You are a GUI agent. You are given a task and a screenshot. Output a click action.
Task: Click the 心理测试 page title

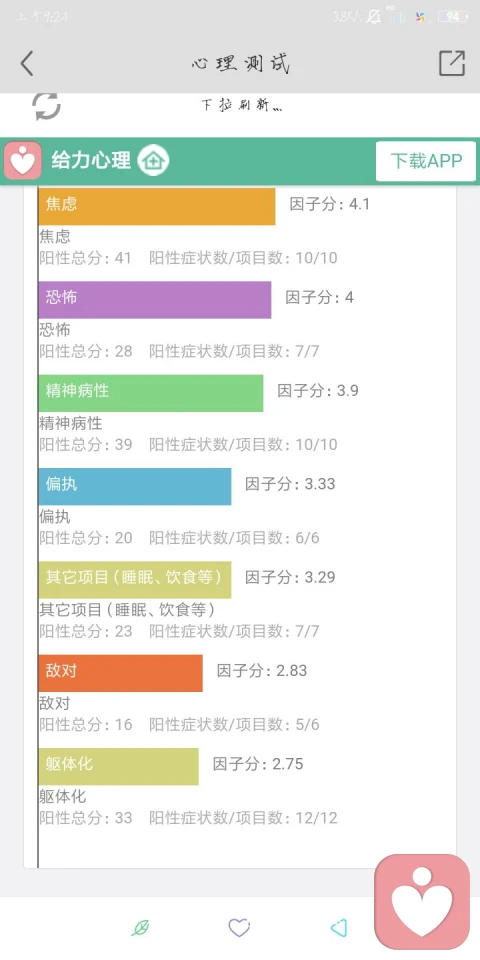[240, 64]
